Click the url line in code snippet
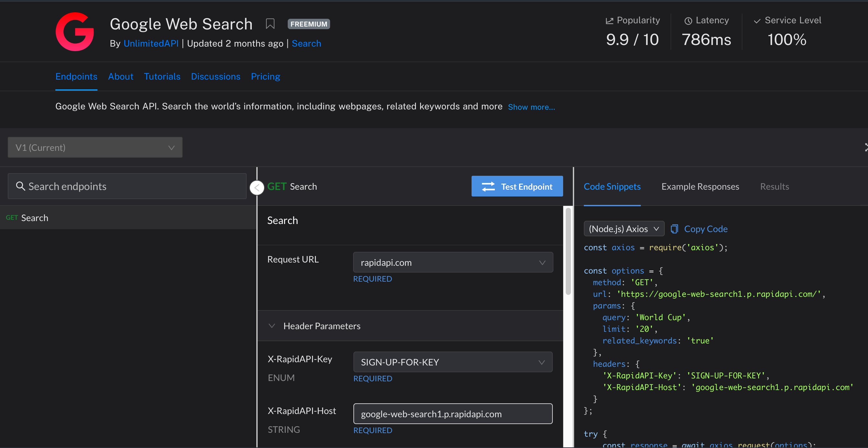The height and width of the screenshot is (448, 868). 709,294
